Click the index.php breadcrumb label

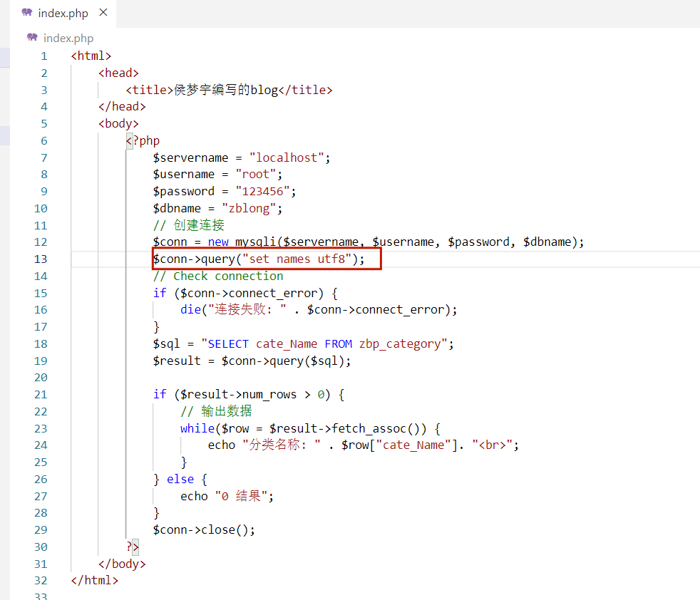68,38
